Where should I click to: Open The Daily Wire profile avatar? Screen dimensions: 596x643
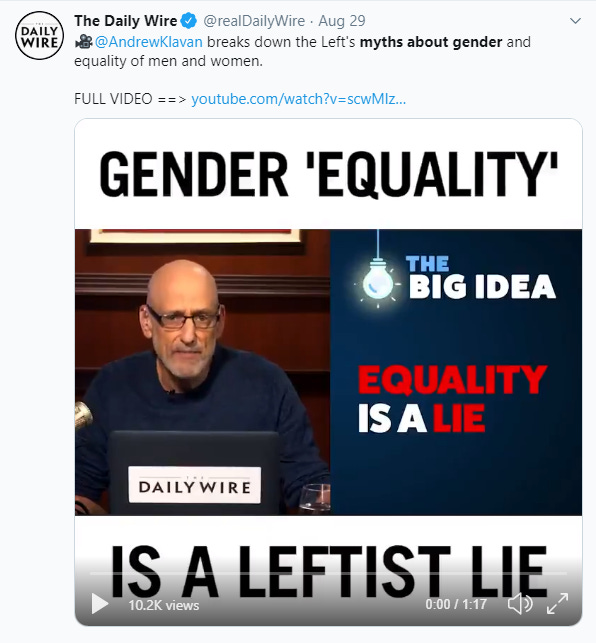coord(39,36)
